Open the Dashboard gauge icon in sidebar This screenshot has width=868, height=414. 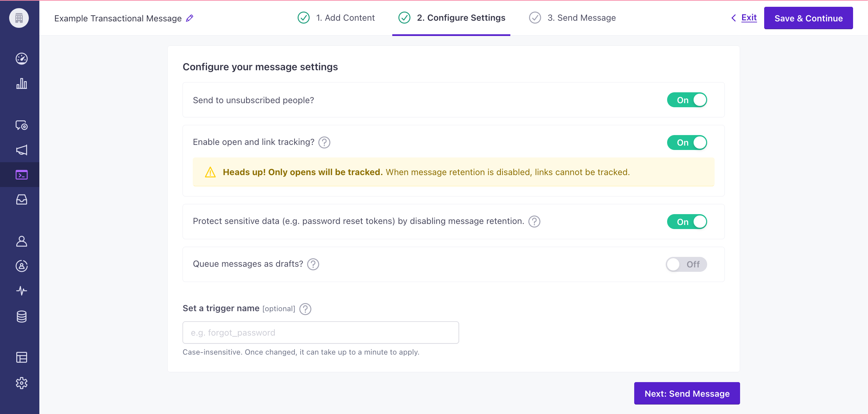tap(21, 58)
